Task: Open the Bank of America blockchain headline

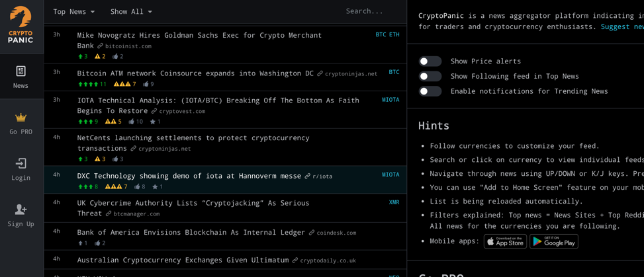Action: (191, 233)
